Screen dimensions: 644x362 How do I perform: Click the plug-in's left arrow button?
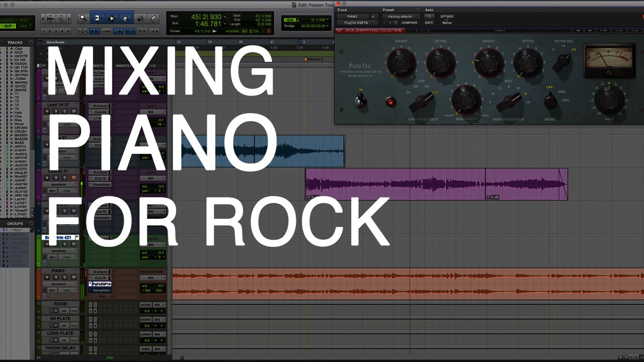[579, 31]
